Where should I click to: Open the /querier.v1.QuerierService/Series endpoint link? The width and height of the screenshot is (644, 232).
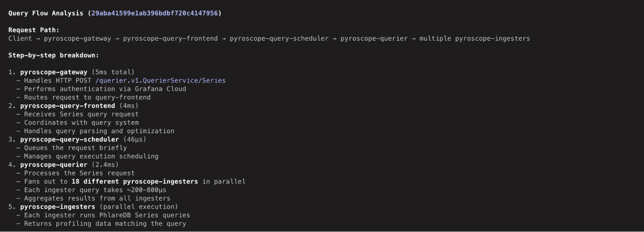(160, 81)
